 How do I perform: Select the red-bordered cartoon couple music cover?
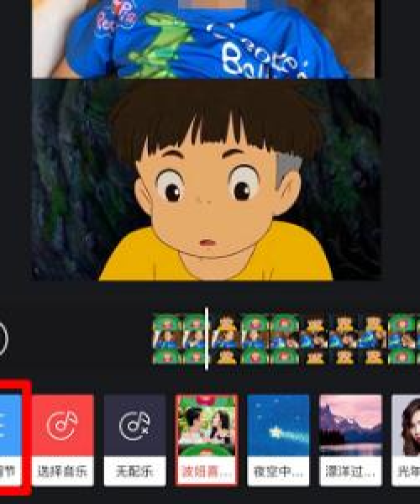207,425
